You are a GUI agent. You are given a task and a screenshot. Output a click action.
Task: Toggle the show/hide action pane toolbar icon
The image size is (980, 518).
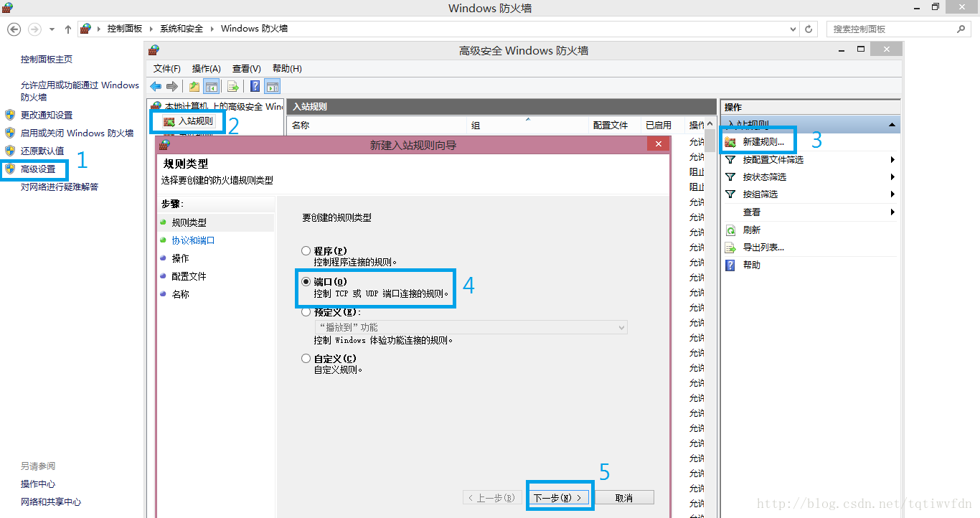coord(272,87)
